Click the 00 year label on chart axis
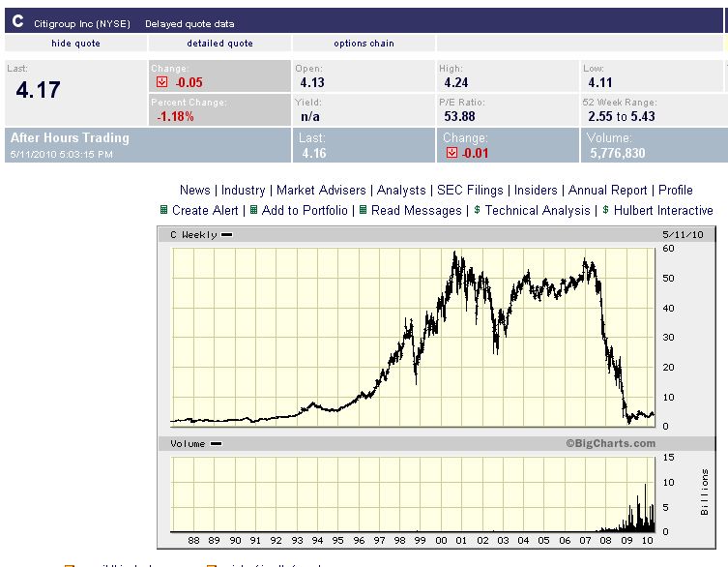This screenshot has height=567, width=728. point(441,541)
